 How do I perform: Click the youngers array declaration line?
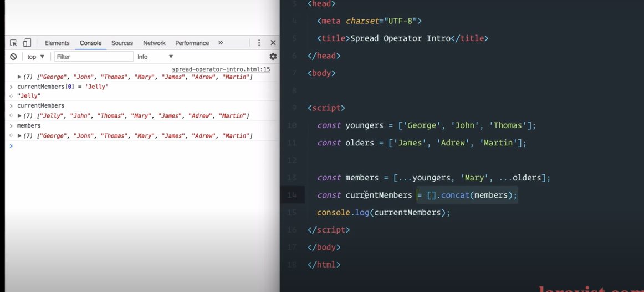426,125
